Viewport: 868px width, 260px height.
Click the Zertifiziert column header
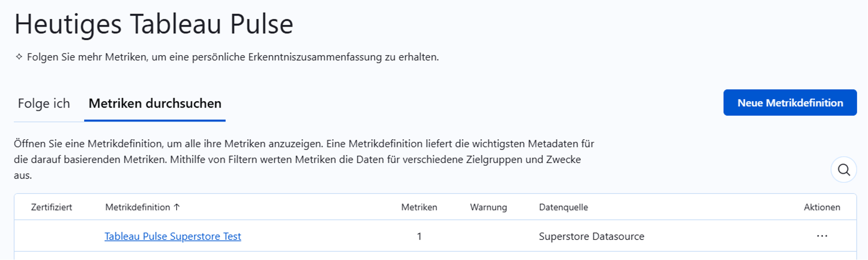click(x=51, y=207)
